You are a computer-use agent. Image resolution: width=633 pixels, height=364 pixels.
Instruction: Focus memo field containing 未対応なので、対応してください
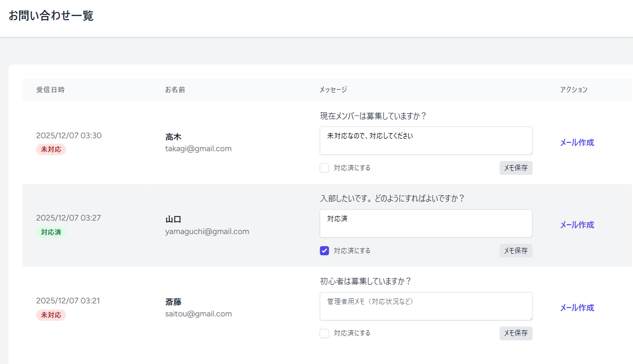[x=425, y=140]
